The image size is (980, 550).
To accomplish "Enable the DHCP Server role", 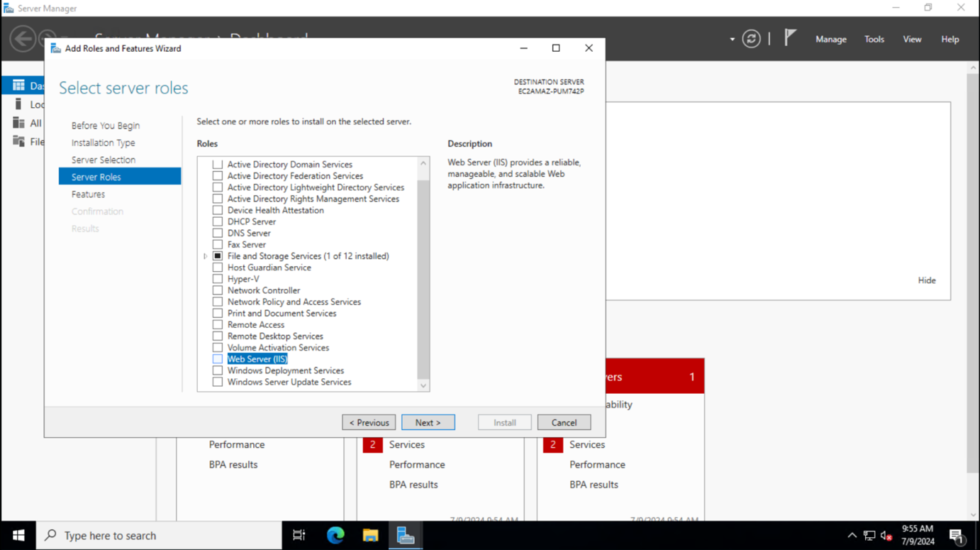I will [217, 221].
